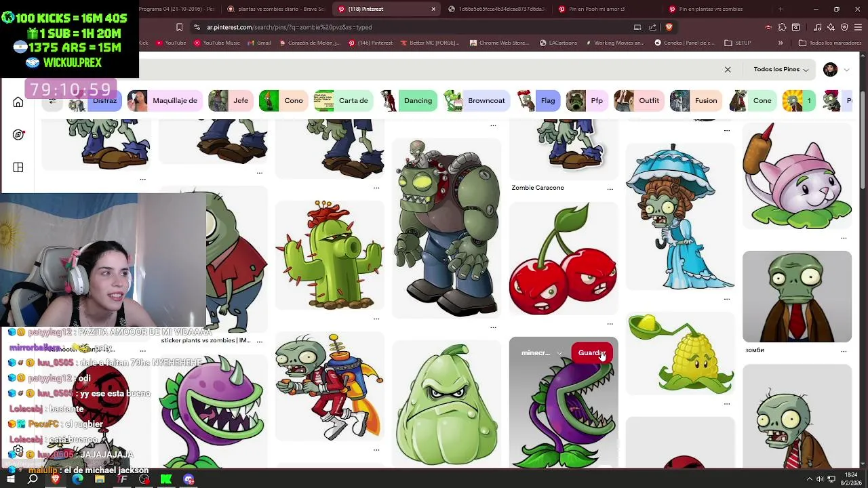Viewport: 868px width, 488px height.
Task: Save the pin with the Guardar button
Action: (591, 353)
